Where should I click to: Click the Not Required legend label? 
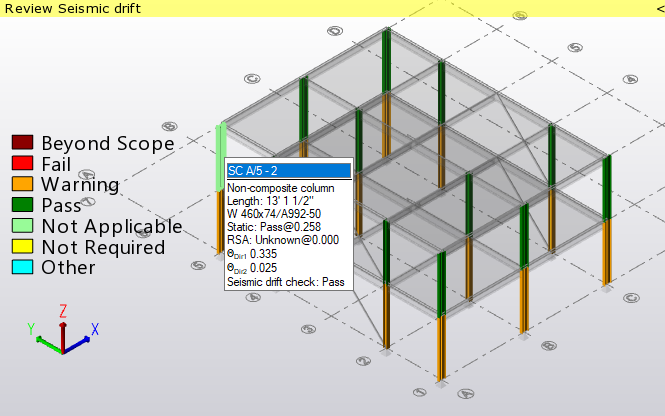click(103, 247)
